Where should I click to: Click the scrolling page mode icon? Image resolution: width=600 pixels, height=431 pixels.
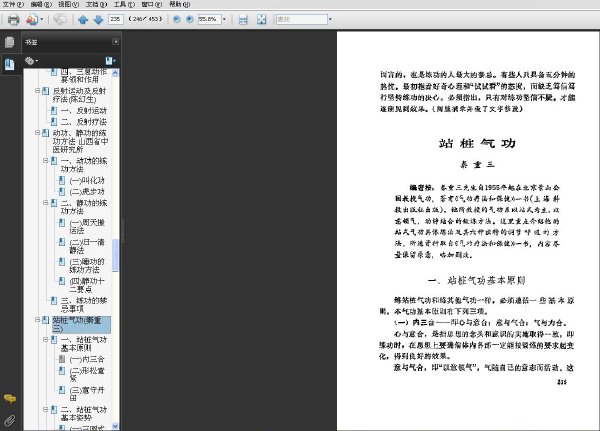[x=243, y=20]
